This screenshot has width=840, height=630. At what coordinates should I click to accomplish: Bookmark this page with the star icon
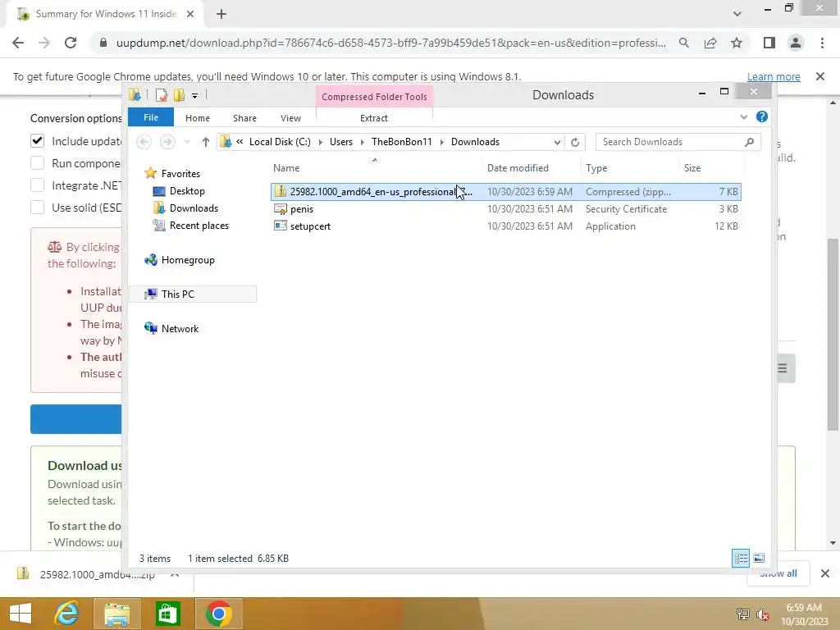(737, 43)
